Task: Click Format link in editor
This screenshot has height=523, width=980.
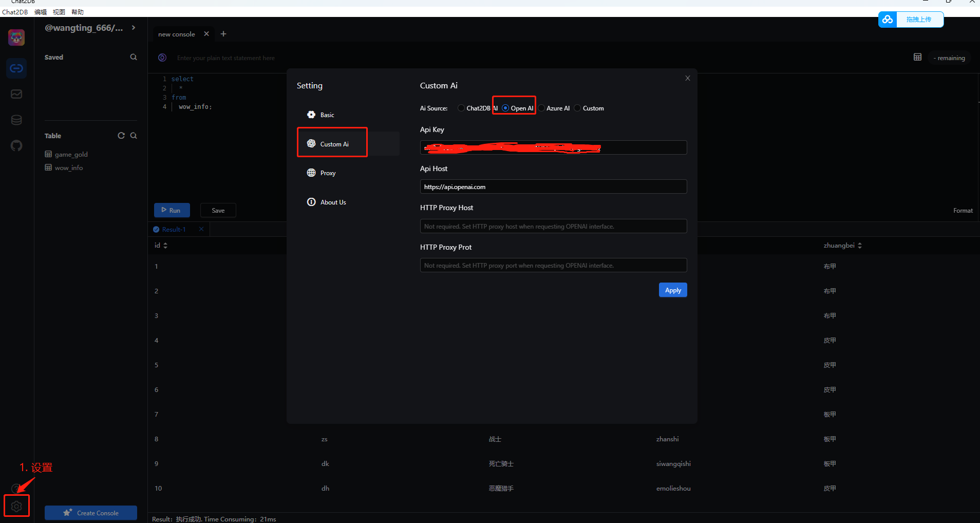Action: point(963,210)
